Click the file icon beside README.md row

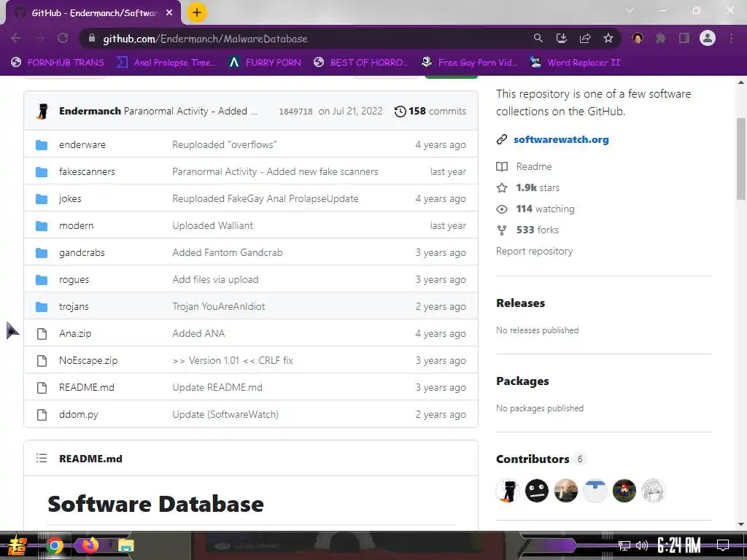coord(42,388)
